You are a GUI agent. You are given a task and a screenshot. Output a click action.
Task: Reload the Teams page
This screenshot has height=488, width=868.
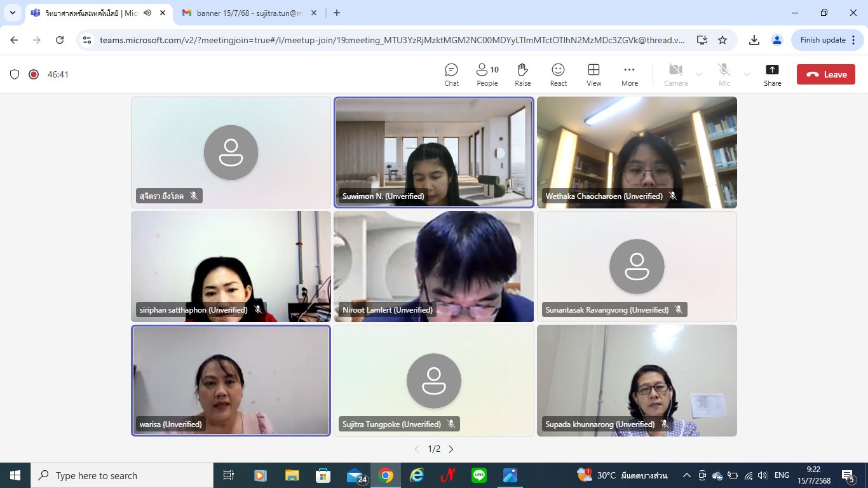click(x=60, y=40)
